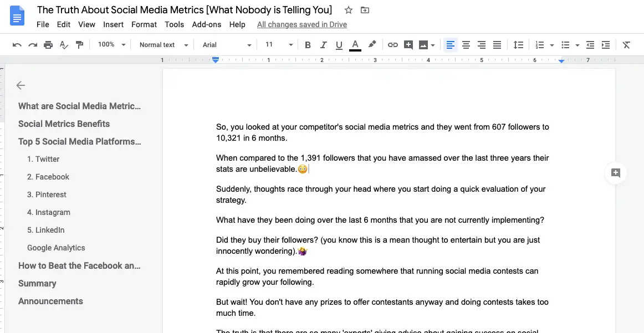This screenshot has height=333, width=644.
Task: Open the Format menu
Action: [144, 24]
